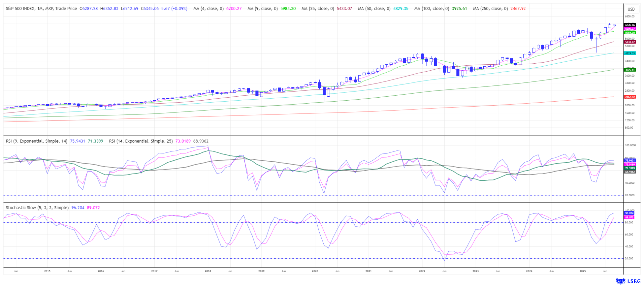Select the red 2467.92 price axis tag
This screenshot has height=285, width=644.
tap(630, 97)
